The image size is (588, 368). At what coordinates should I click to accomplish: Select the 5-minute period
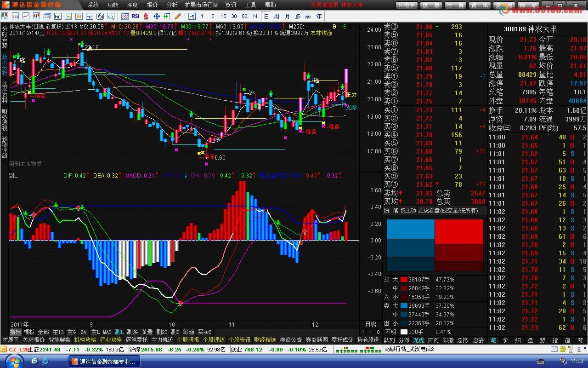213,16
